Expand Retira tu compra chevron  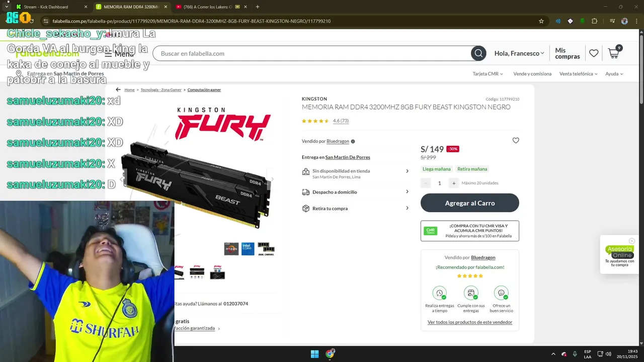click(x=407, y=208)
